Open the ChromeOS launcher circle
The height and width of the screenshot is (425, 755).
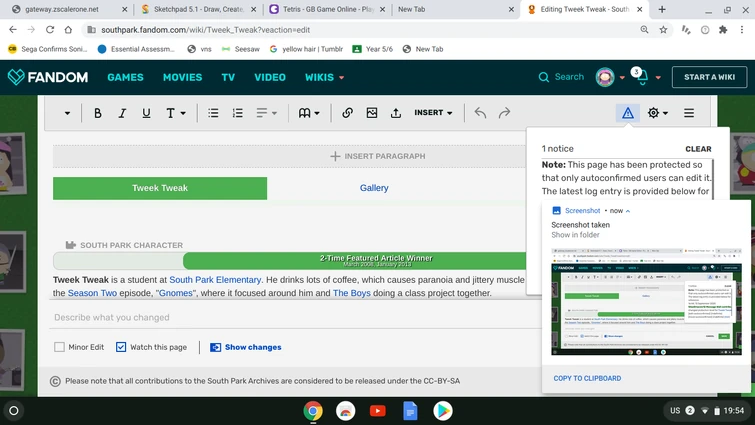pyautogui.click(x=14, y=411)
